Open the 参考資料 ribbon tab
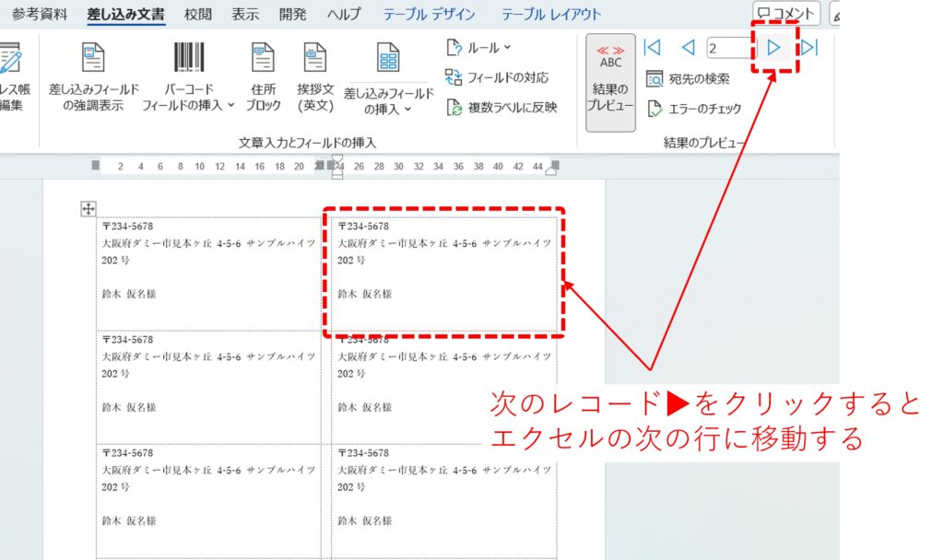The height and width of the screenshot is (560, 944). [x=40, y=14]
